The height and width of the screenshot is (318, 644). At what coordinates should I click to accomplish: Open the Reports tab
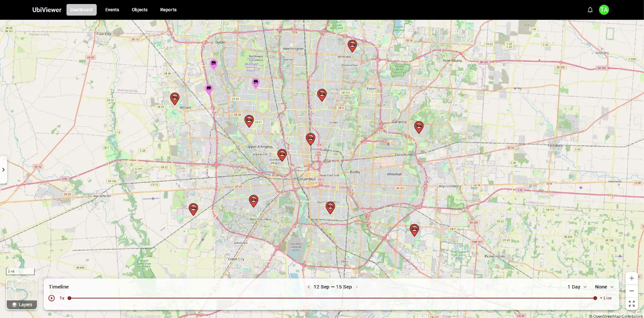pyautogui.click(x=168, y=10)
